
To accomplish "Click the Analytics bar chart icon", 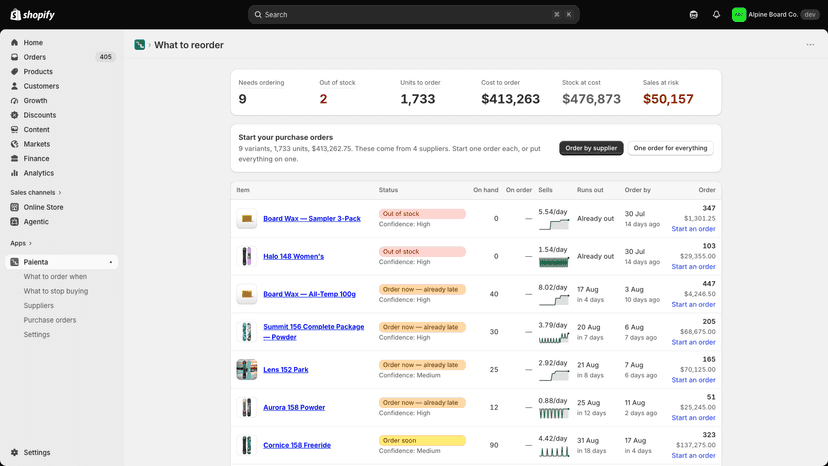I will (14, 173).
